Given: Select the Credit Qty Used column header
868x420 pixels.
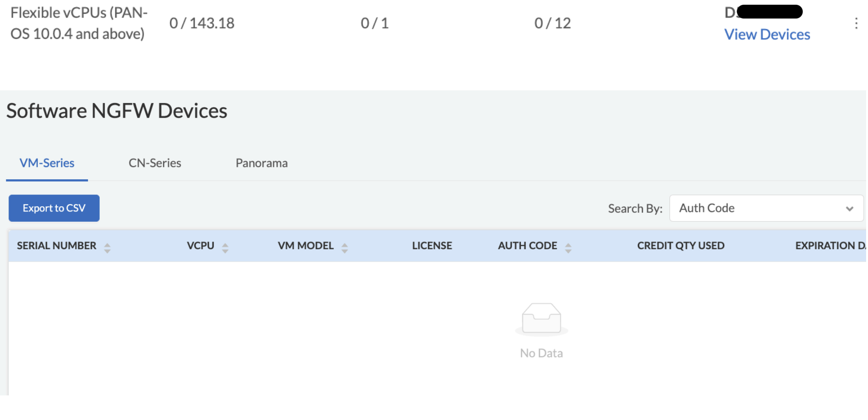Looking at the screenshot, I should pos(680,246).
